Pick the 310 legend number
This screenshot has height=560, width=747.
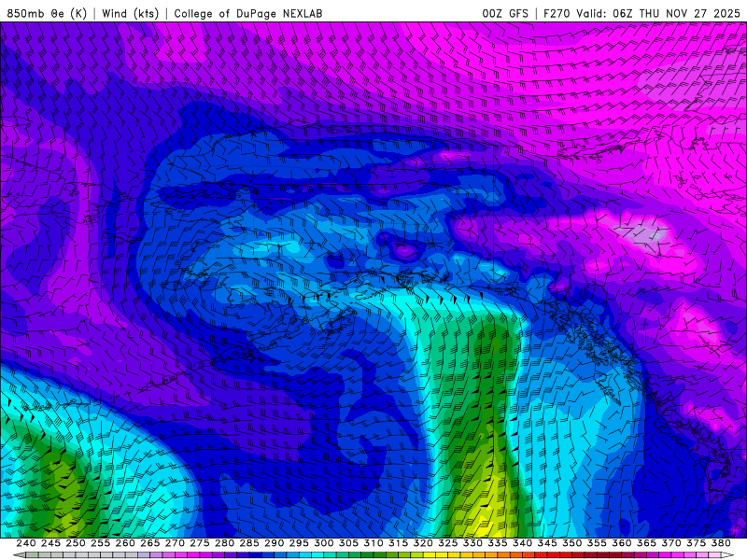click(373, 543)
